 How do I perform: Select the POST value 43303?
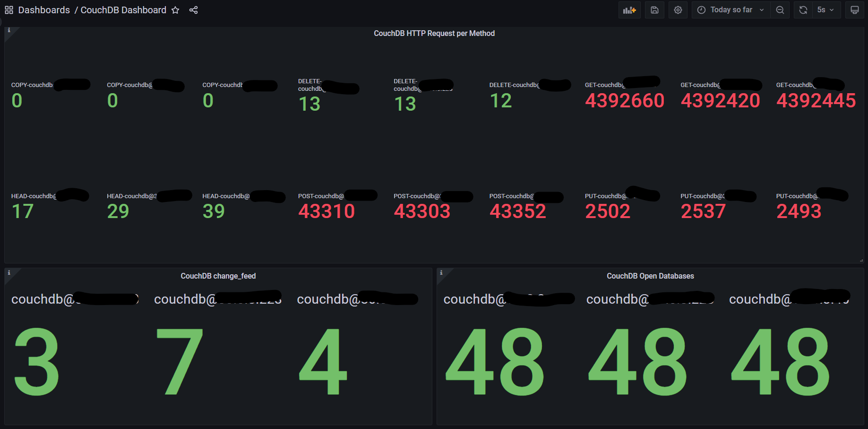[422, 211]
